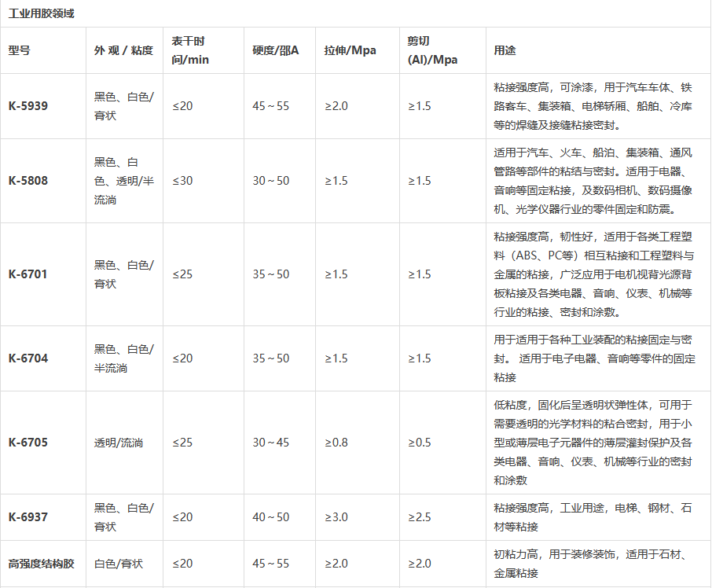Viewport: 712px width, 588px height.
Task: Click the 外观/粘度 column header
Action: [x=123, y=50]
